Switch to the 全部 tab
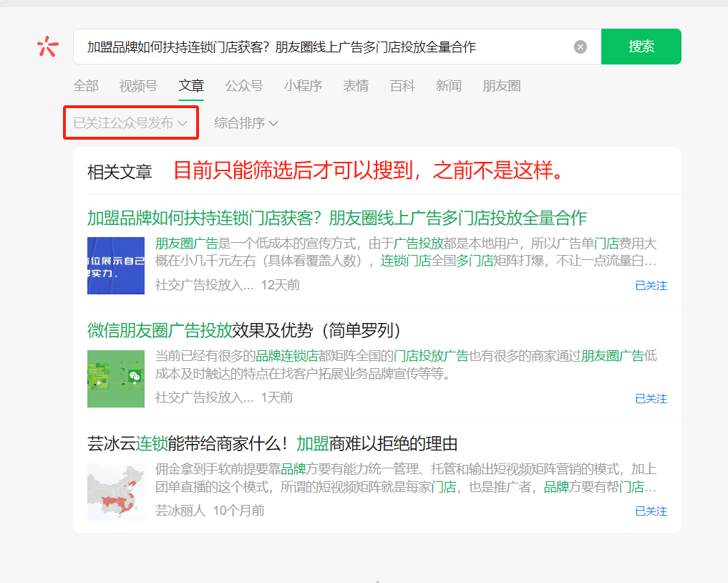This screenshot has height=583, width=728. click(86, 86)
